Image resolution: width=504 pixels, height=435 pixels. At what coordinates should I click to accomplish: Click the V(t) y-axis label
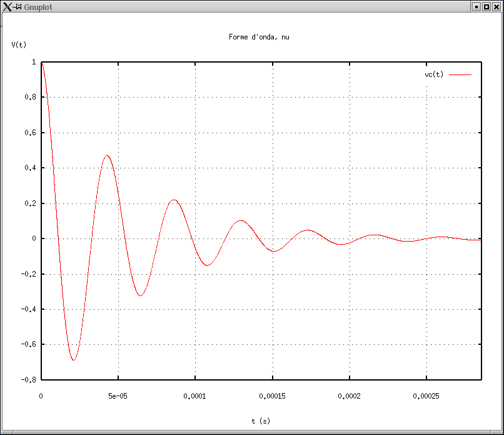pyautogui.click(x=19, y=44)
